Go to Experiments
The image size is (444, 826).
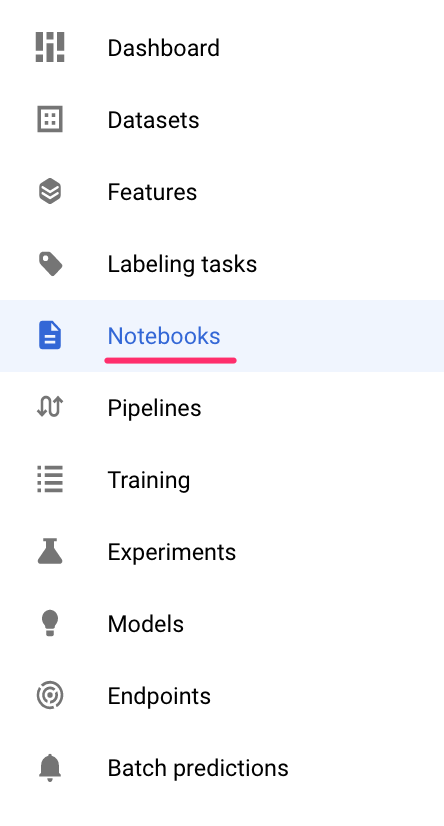(x=222, y=552)
